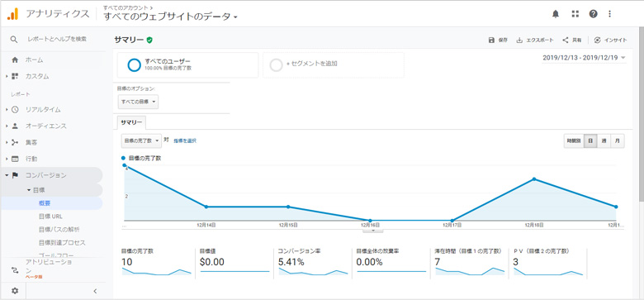Click the Google Analytics logo icon
This screenshot has height=300, width=644.
coord(12,13)
